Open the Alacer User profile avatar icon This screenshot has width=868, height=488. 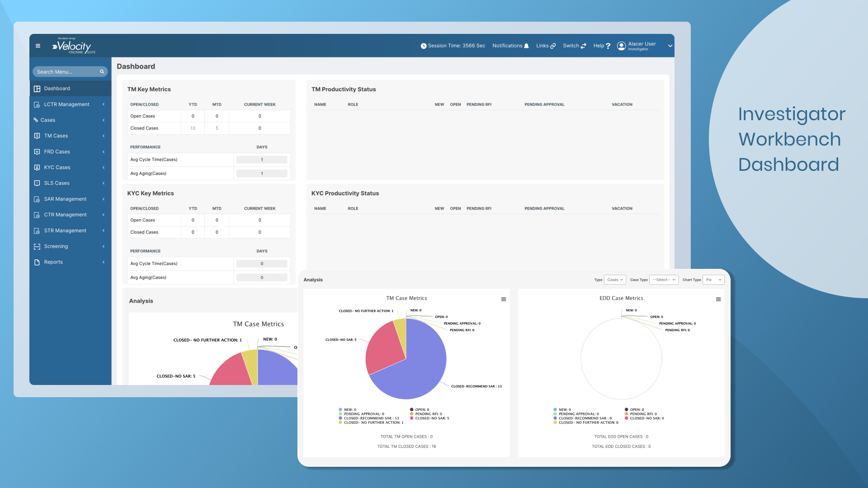[x=621, y=46]
